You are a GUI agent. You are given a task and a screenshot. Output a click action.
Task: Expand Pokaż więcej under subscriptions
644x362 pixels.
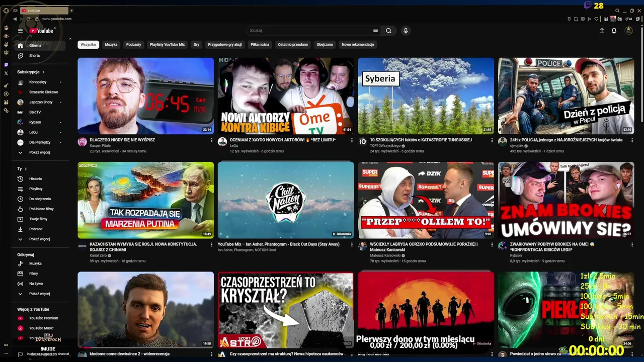(39, 152)
